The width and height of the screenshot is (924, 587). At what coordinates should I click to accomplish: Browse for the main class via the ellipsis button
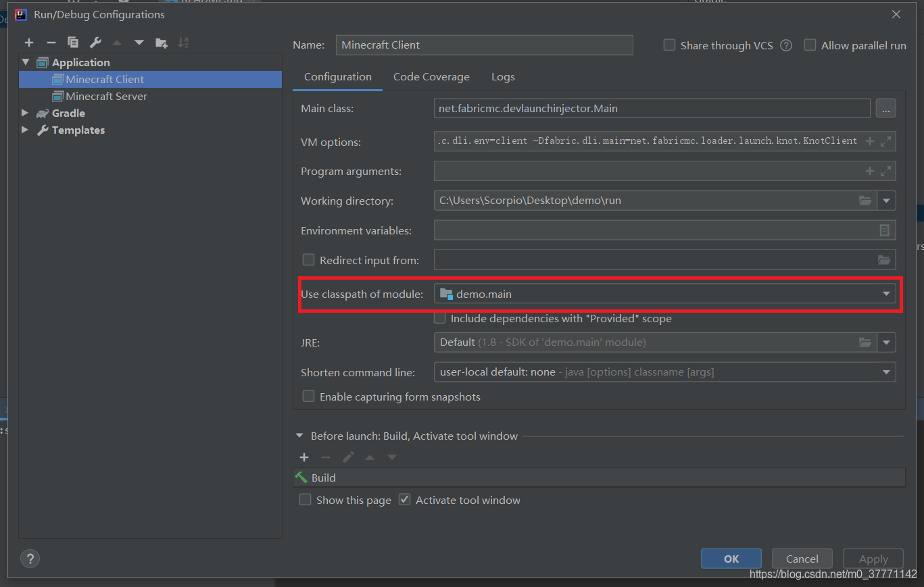coord(886,108)
